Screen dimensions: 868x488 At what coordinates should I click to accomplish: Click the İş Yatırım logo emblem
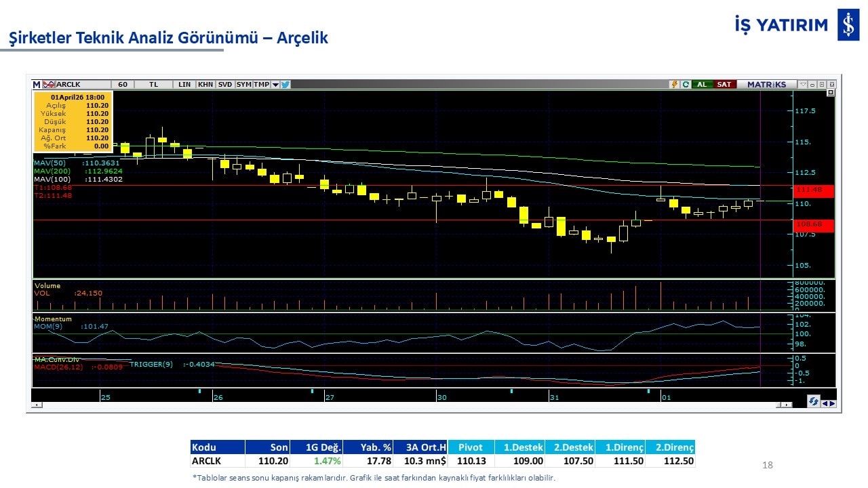click(x=848, y=26)
